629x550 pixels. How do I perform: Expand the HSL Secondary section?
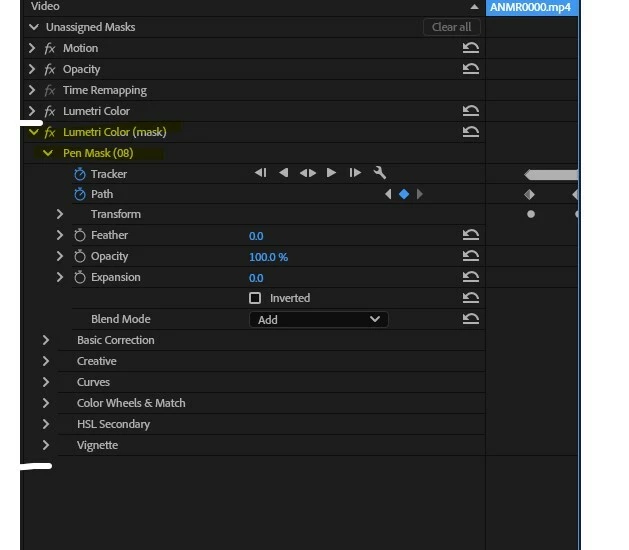pyautogui.click(x=46, y=424)
